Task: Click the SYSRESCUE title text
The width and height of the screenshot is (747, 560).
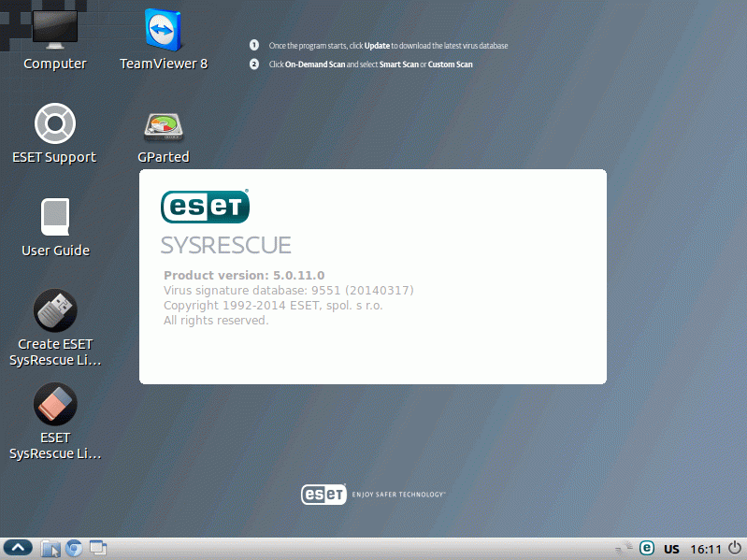Action: click(226, 245)
